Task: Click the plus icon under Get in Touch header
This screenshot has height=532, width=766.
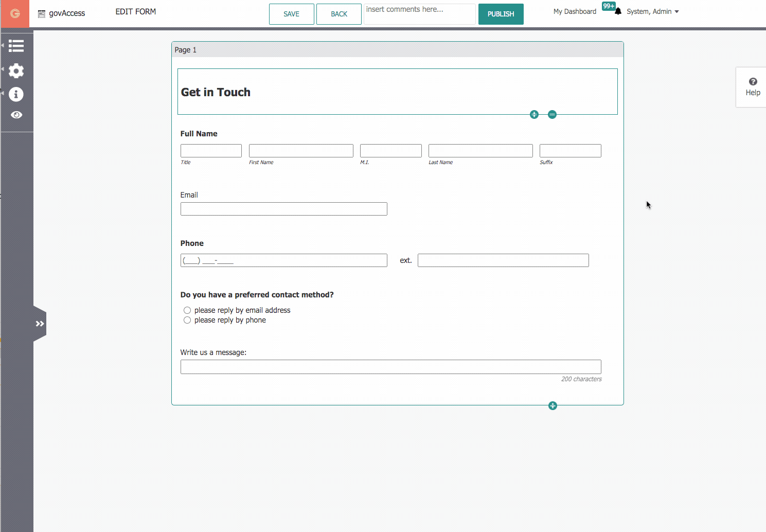Action: (534, 114)
